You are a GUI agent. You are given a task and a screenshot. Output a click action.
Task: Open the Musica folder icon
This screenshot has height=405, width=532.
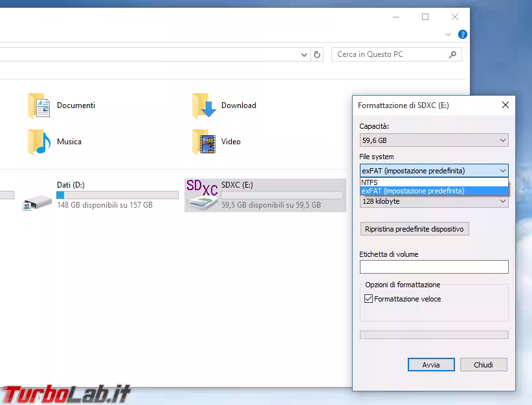(x=38, y=141)
